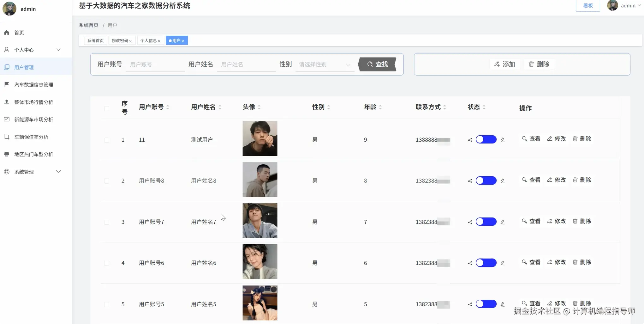This screenshot has height=324, width=644.
Task: Open the 请选择性别 gender dropdown
Action: [325, 64]
